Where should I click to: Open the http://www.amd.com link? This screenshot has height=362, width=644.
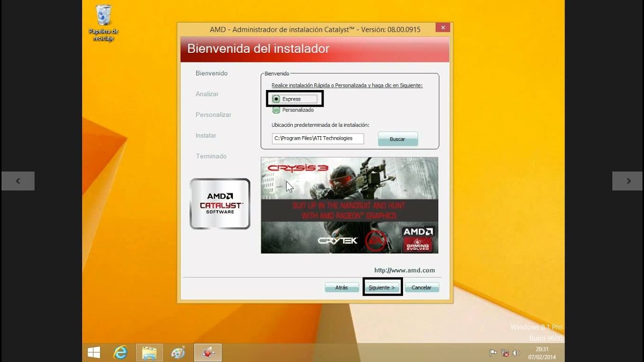(x=405, y=270)
